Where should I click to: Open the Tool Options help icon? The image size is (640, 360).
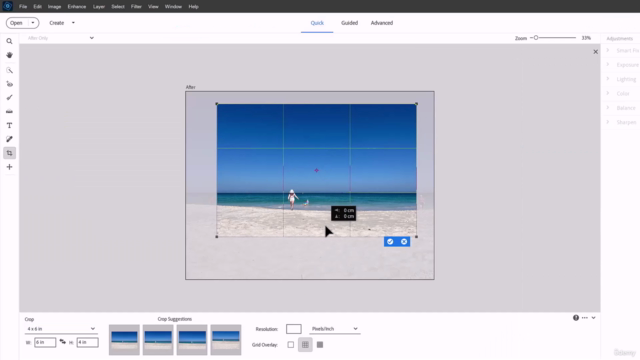point(576,318)
